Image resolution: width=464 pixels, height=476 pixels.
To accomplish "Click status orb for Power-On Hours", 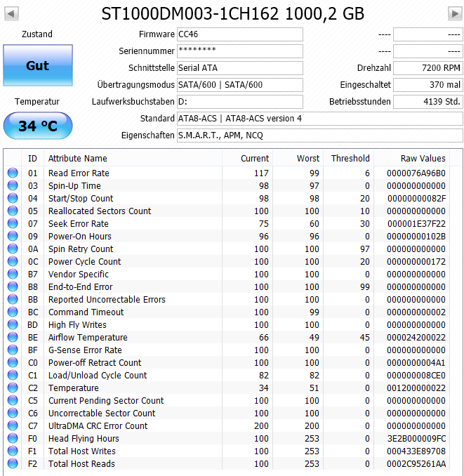I will (x=13, y=236).
